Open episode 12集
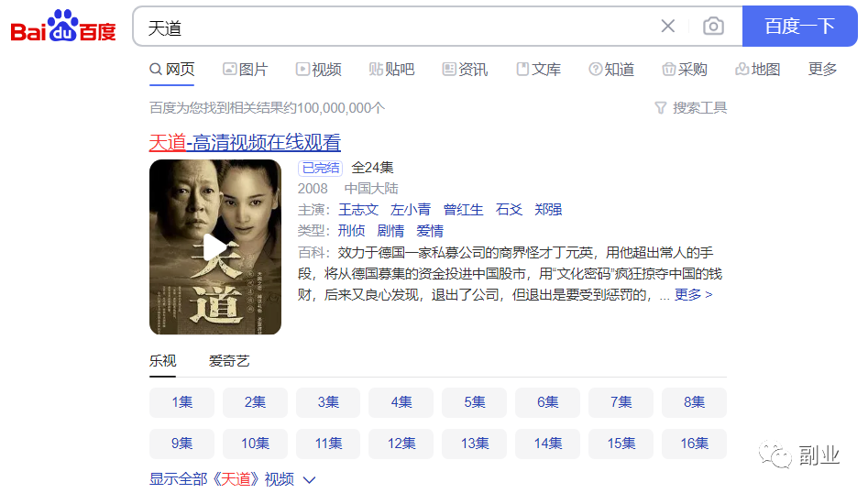This screenshot has height=493, width=868. (401, 444)
